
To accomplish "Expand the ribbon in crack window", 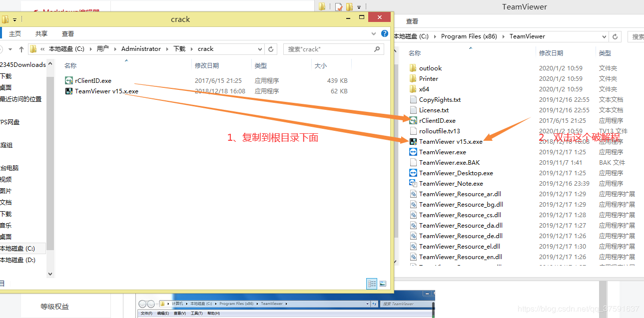I will click(x=374, y=34).
